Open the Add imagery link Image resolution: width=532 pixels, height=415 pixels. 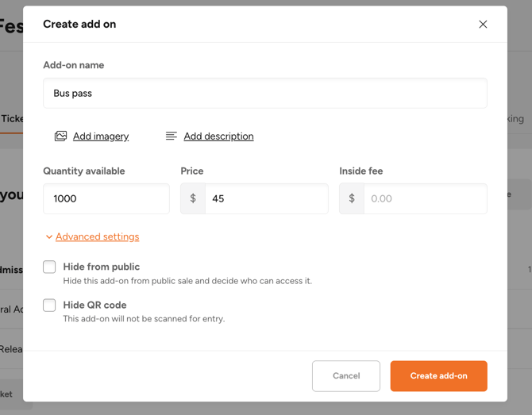101,136
